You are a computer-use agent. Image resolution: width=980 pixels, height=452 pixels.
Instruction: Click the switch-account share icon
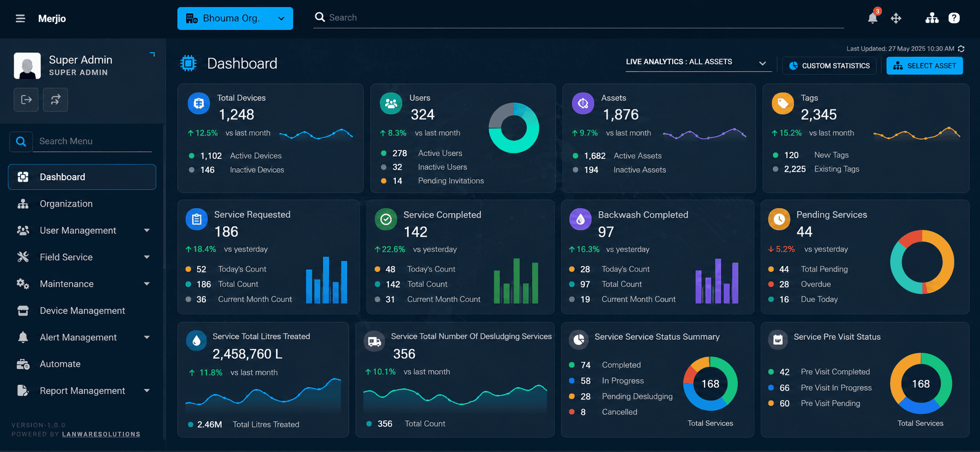pyautogui.click(x=56, y=99)
